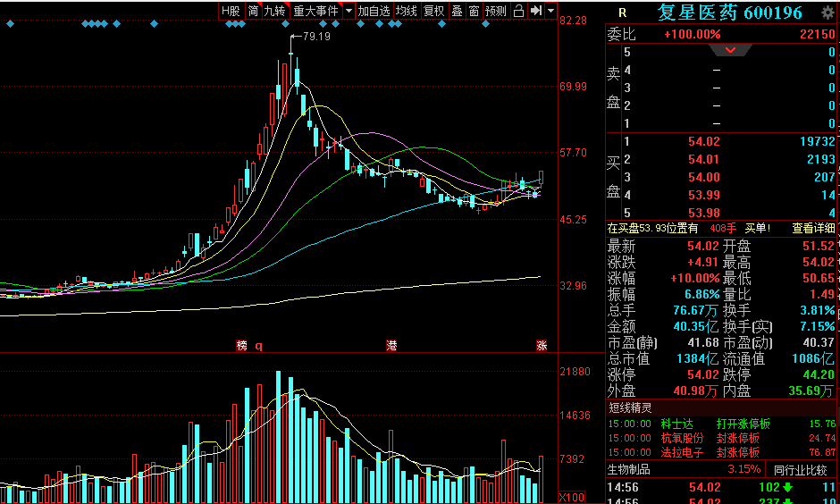Click the buy level 4 price 53.99

coord(704,195)
